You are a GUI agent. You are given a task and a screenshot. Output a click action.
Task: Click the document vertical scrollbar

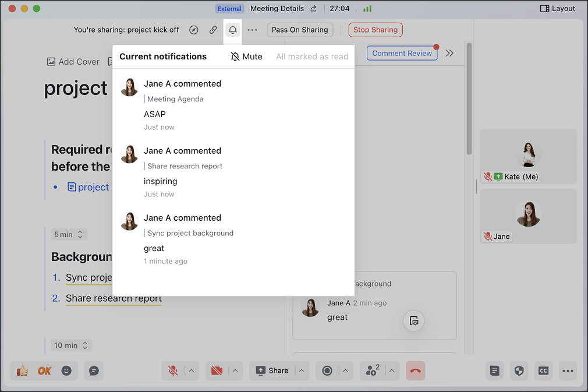click(469, 99)
